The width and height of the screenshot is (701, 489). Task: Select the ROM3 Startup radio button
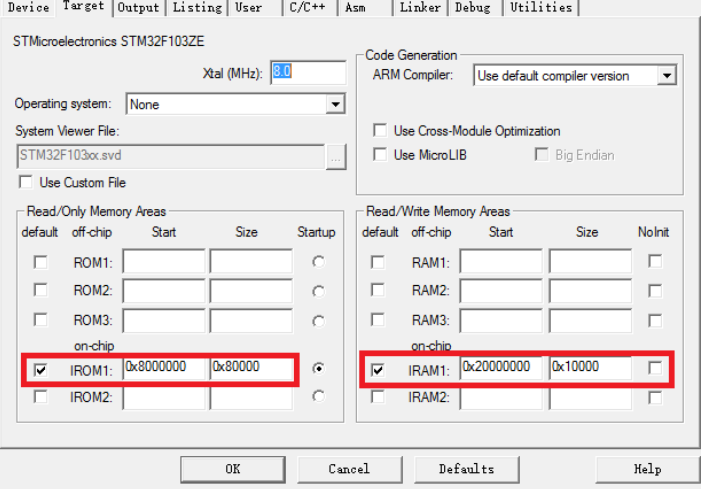(x=318, y=321)
